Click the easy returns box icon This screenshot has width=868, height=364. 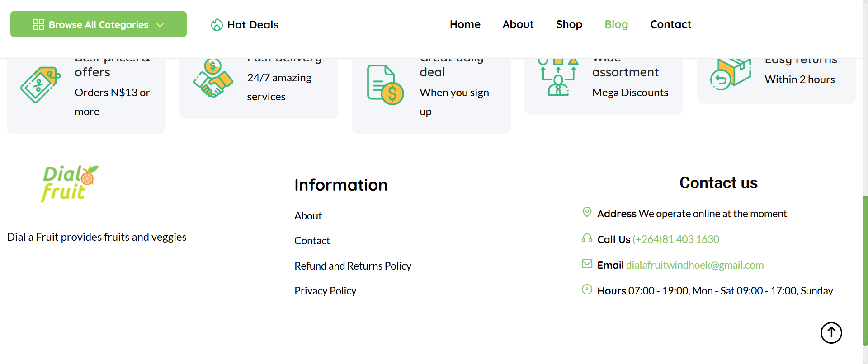[x=731, y=74]
